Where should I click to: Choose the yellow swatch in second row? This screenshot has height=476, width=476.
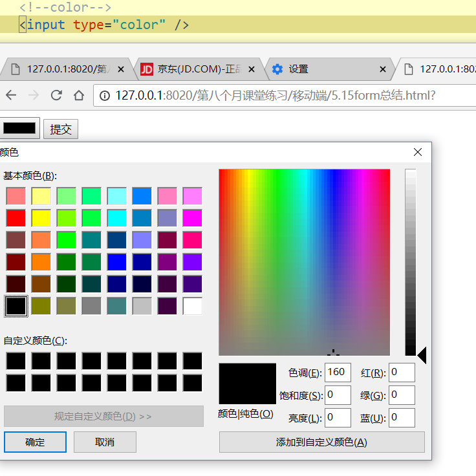(x=41, y=217)
